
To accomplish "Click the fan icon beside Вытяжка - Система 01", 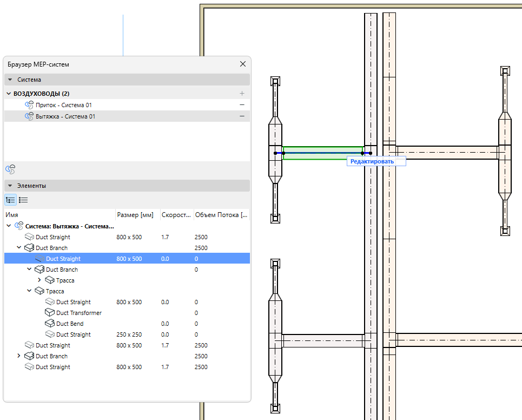I will point(29,116).
